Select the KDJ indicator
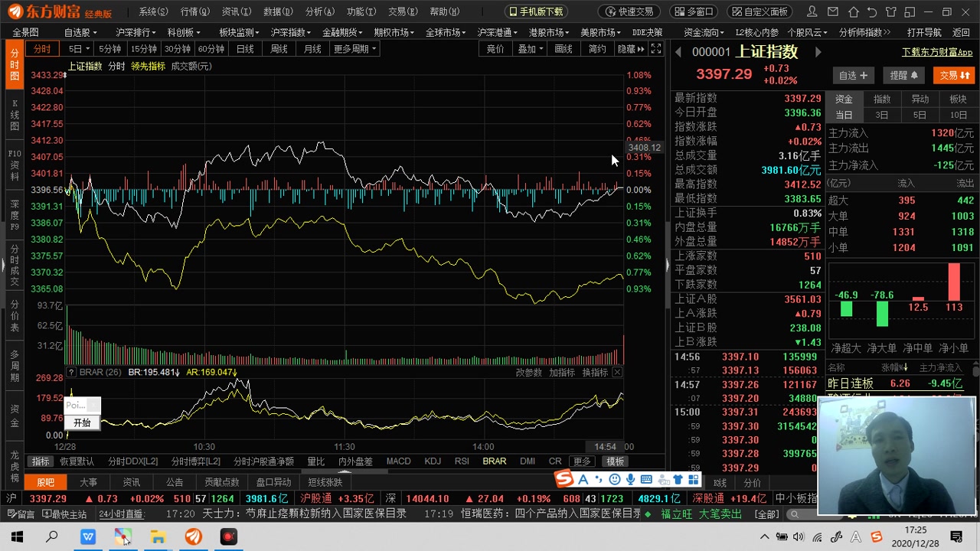The width and height of the screenshot is (980, 551). click(433, 461)
